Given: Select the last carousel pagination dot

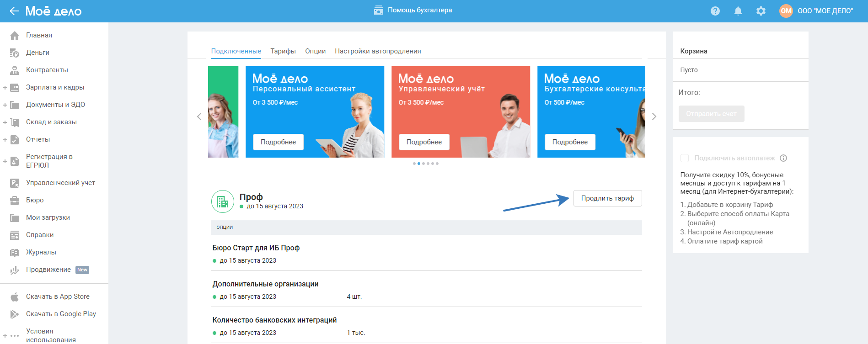Looking at the screenshot, I should (x=437, y=164).
